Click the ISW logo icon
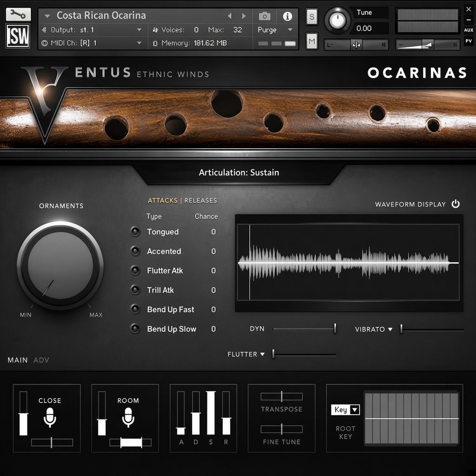The width and height of the screenshot is (476, 476). (18, 36)
